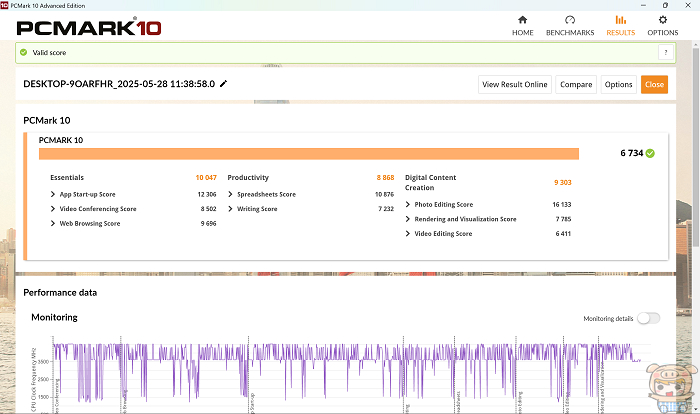Click the Essentials score 10 047

click(206, 178)
